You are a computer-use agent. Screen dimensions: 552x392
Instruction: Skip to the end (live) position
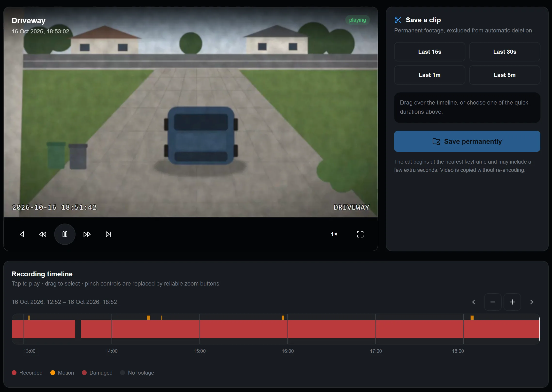point(108,234)
